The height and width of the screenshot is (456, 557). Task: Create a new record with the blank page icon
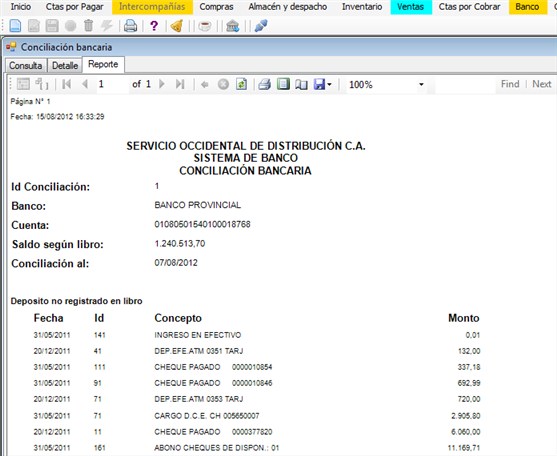tap(15, 26)
